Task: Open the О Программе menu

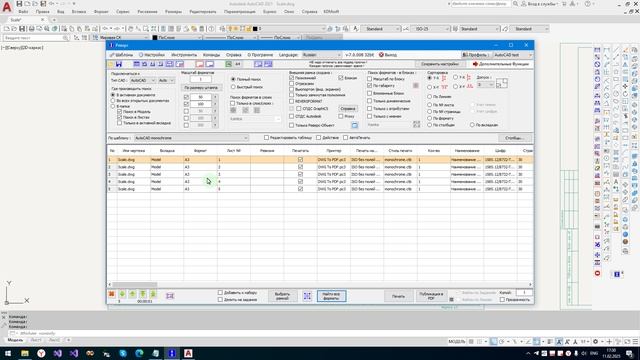Action: (x=260, y=55)
